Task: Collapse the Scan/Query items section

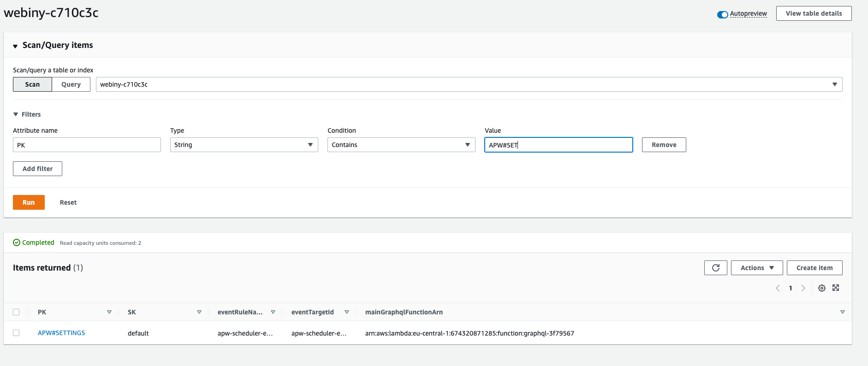Action: [x=15, y=46]
